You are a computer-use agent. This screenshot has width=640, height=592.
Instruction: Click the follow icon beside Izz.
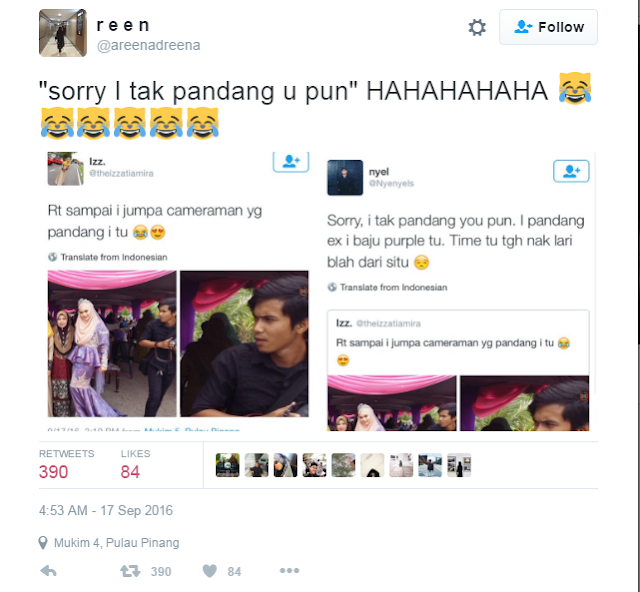coord(291,162)
